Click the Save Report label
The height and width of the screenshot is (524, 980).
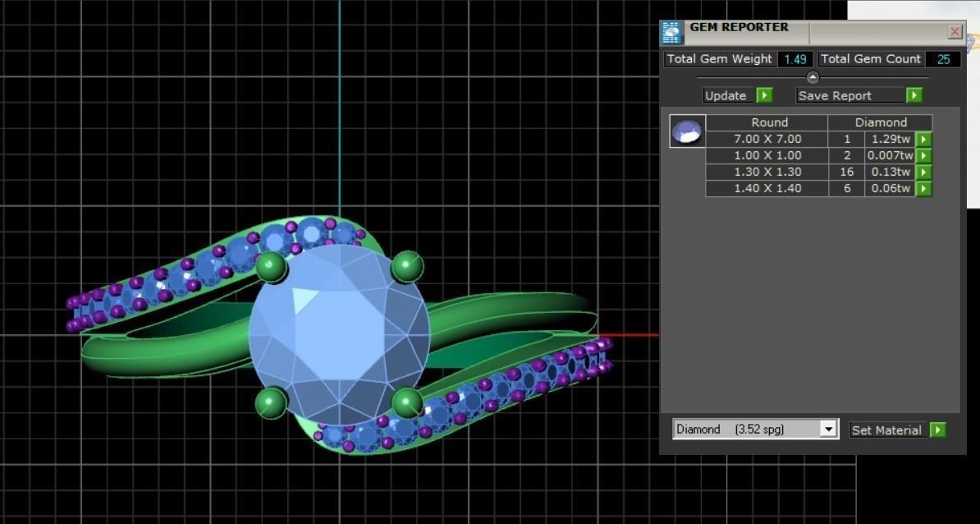835,95
